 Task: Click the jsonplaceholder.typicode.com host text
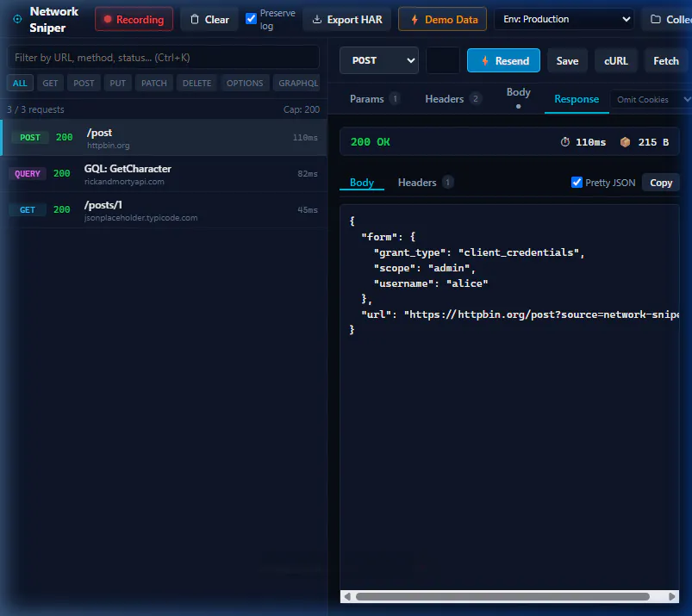pyautogui.click(x=140, y=218)
